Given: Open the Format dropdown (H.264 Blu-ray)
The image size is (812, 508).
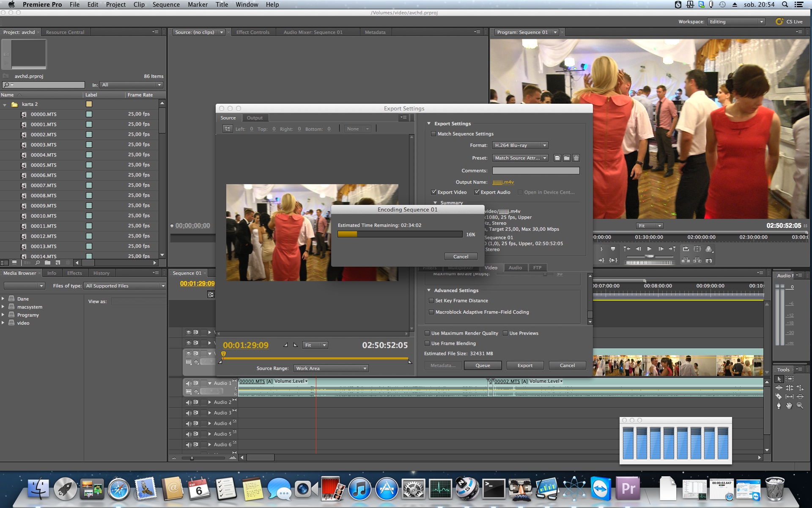Looking at the screenshot, I should coord(520,145).
